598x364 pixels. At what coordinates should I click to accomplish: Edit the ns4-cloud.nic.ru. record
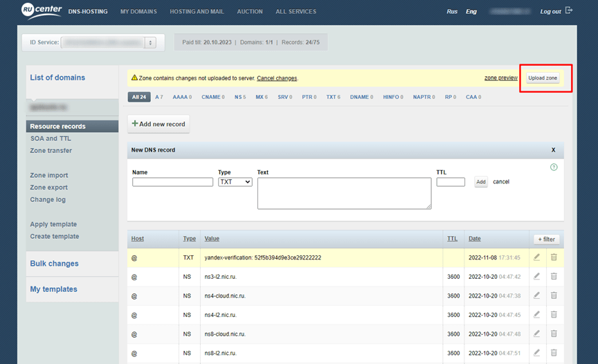[x=536, y=295]
